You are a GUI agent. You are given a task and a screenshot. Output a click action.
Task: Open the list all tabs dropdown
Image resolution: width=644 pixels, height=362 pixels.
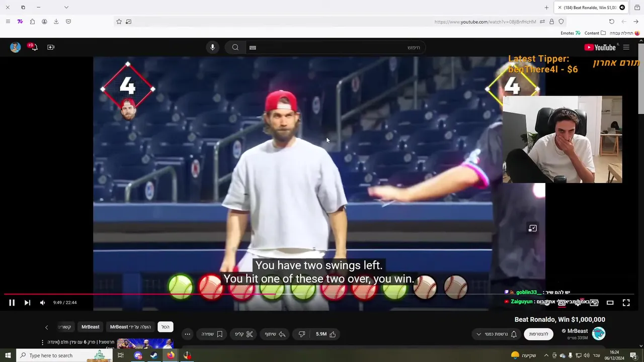(x=66, y=7)
